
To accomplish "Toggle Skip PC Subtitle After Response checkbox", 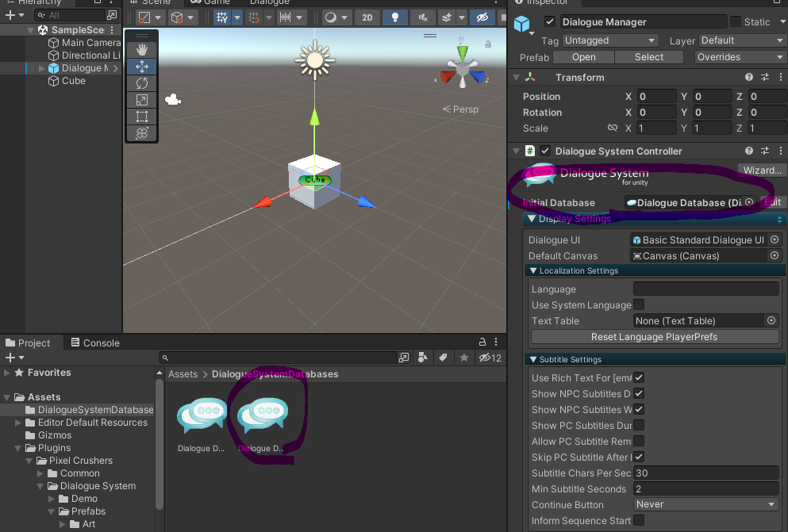I will [x=639, y=457].
